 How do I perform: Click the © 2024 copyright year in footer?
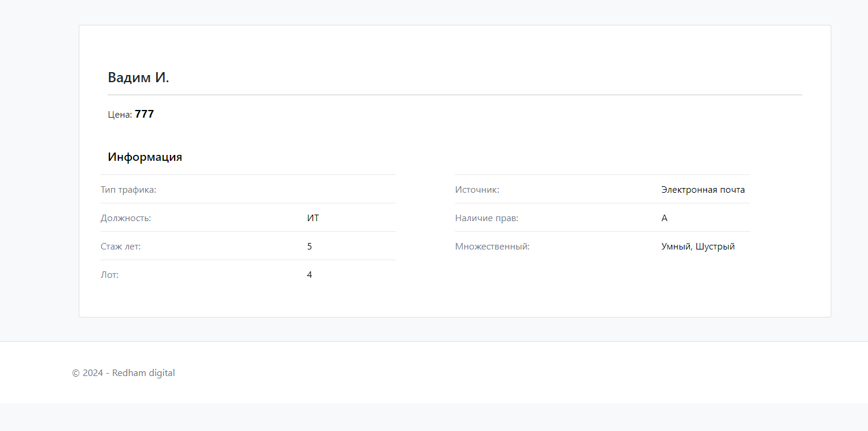click(x=88, y=373)
